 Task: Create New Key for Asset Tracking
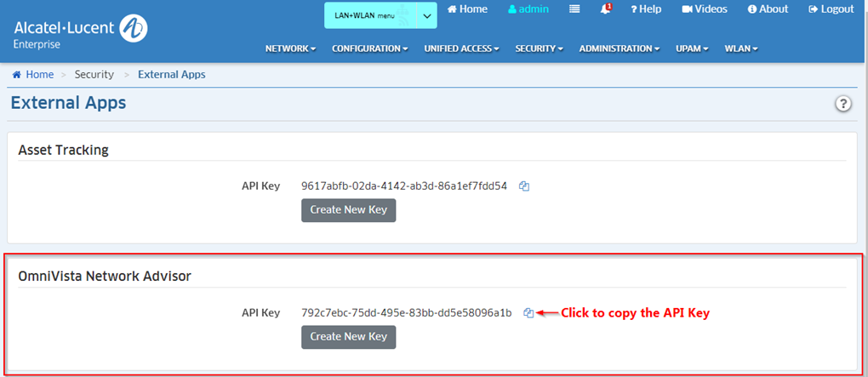tap(348, 210)
